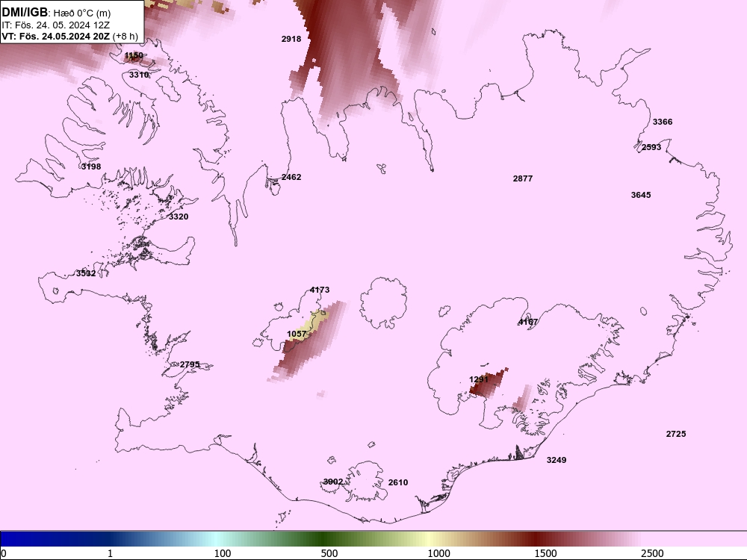
Task: Click the DMI/IGB title text
Action: (25, 12)
